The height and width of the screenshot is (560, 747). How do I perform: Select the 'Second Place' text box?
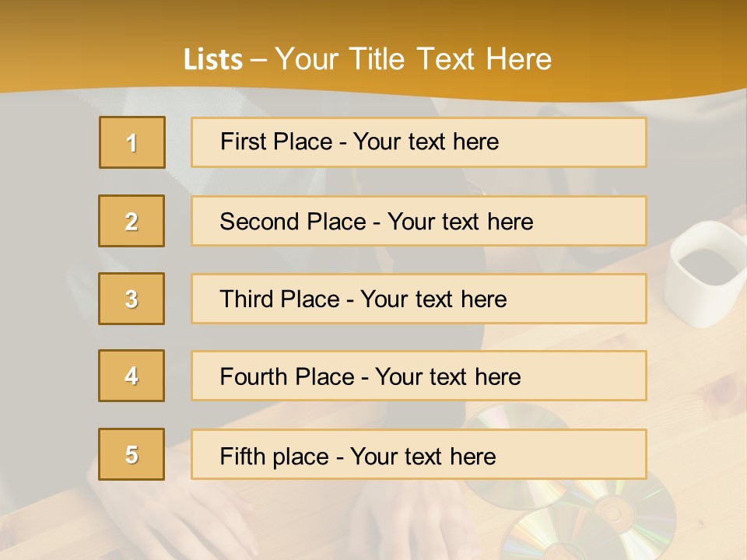[x=419, y=221]
